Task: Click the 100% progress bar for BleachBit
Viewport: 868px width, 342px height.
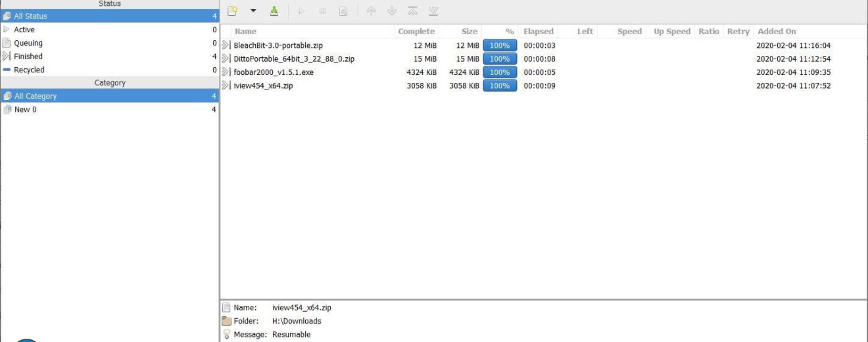Action: (500, 45)
